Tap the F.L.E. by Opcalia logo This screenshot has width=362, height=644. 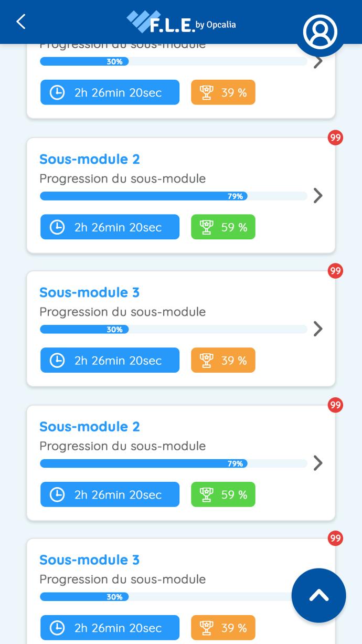182,22
